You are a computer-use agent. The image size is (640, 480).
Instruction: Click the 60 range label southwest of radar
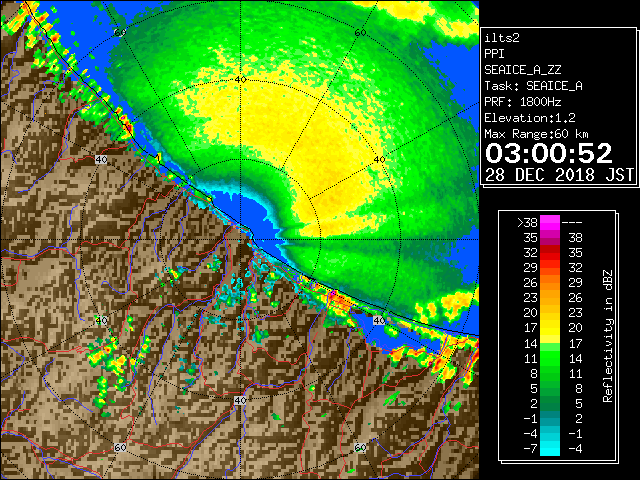[120, 448]
